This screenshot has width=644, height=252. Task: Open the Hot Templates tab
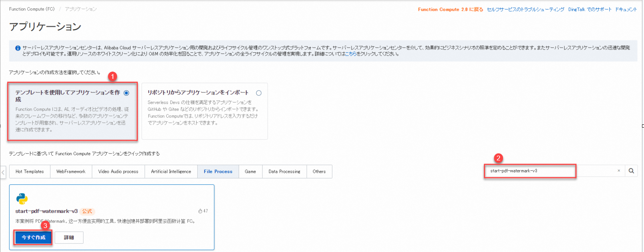[30, 172]
